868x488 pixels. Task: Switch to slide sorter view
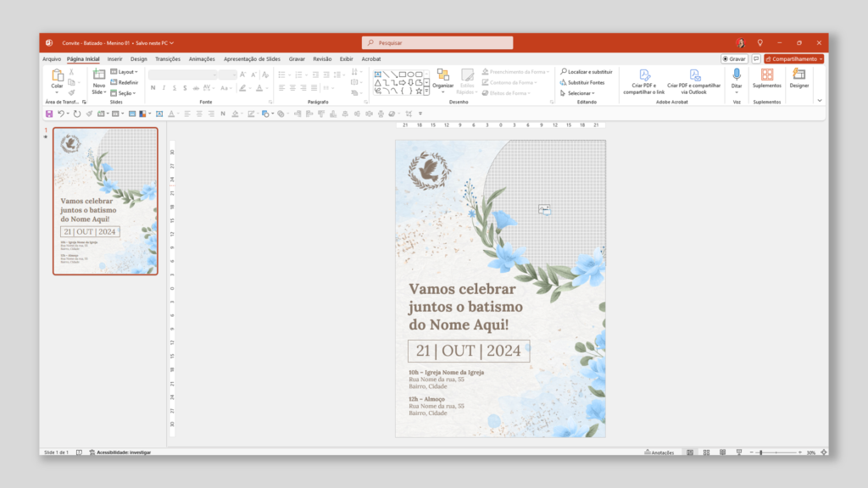click(706, 452)
